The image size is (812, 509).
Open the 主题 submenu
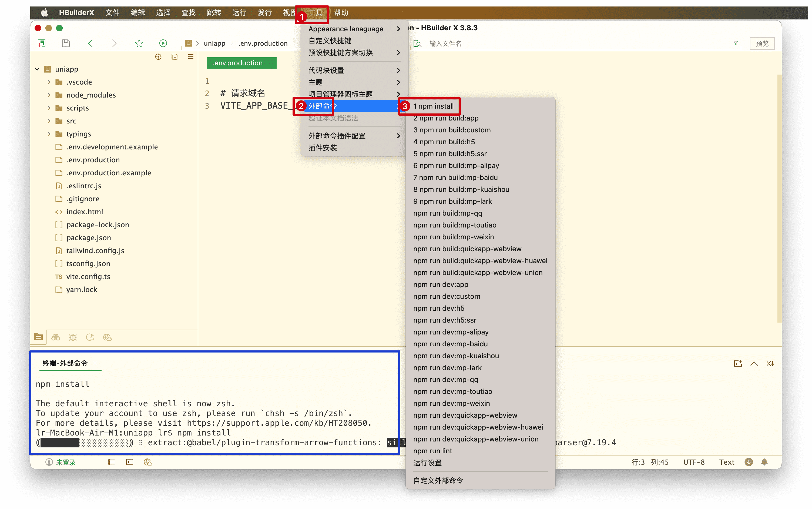point(354,82)
